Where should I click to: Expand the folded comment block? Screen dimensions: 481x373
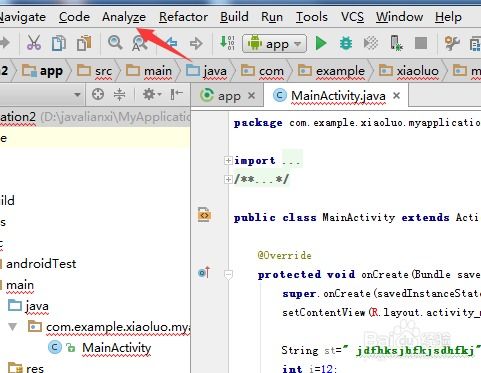[x=228, y=180]
